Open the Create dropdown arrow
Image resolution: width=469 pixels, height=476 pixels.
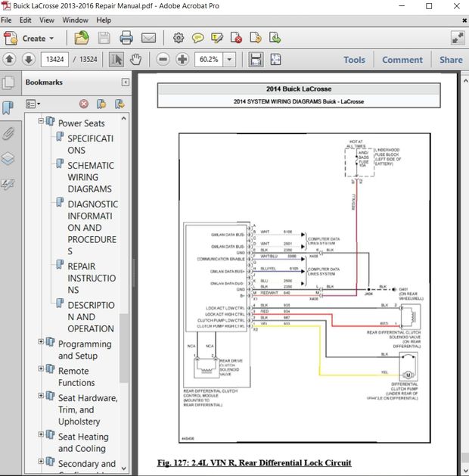[51, 39]
